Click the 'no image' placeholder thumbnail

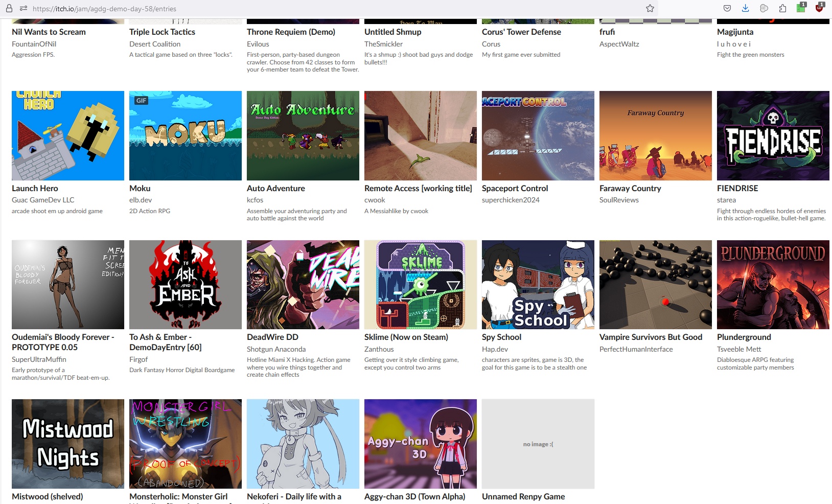(538, 444)
